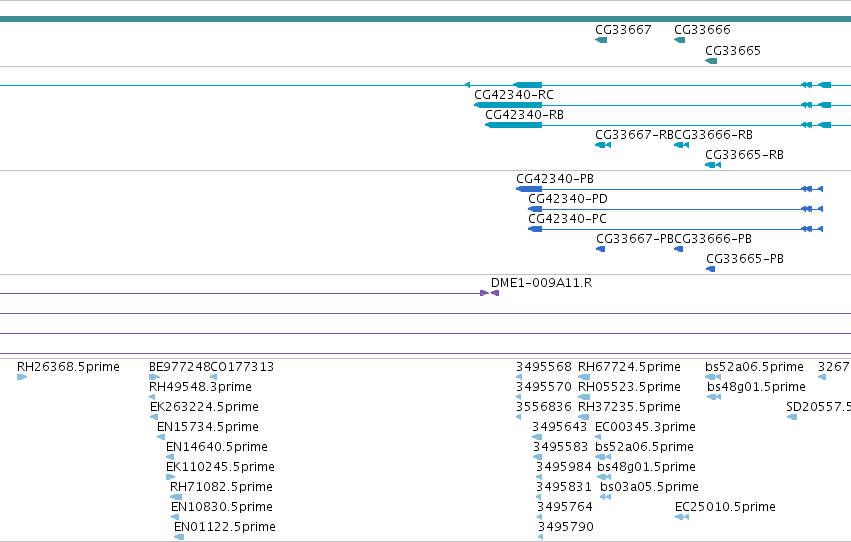Select the CG33665-PB protein label
851x542 pixels.
coord(745,259)
